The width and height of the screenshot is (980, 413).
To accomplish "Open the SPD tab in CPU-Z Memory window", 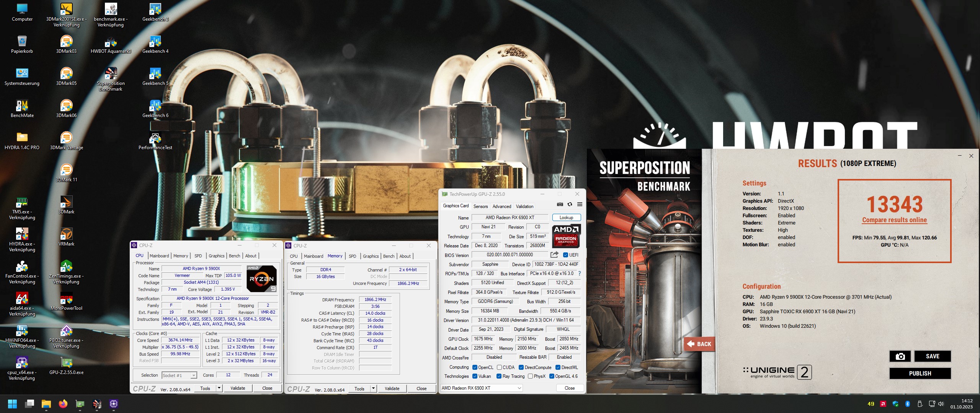I will coord(353,256).
